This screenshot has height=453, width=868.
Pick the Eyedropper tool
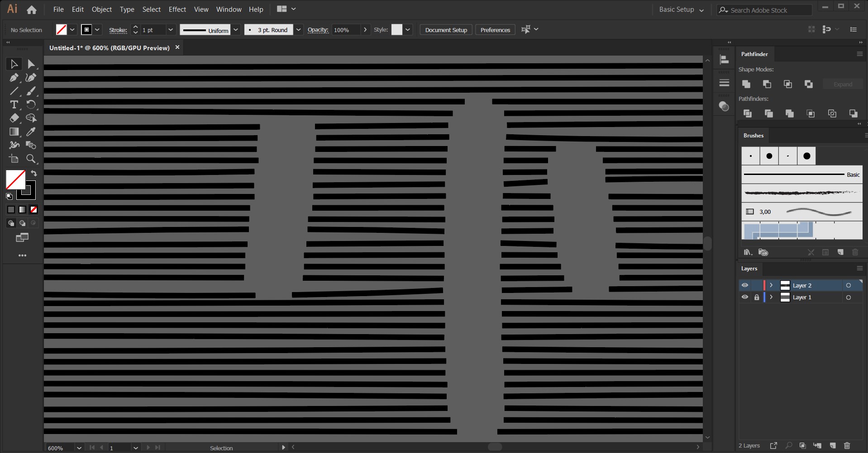[31, 132]
